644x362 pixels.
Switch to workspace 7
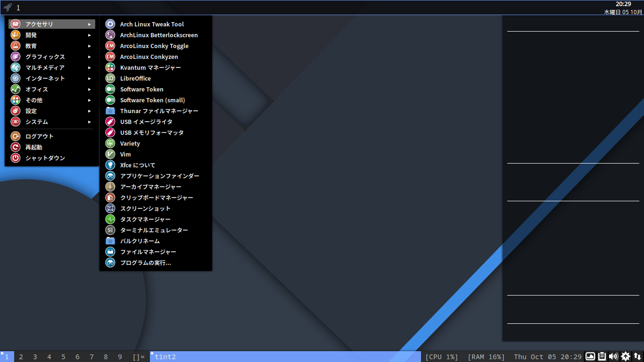point(91,357)
